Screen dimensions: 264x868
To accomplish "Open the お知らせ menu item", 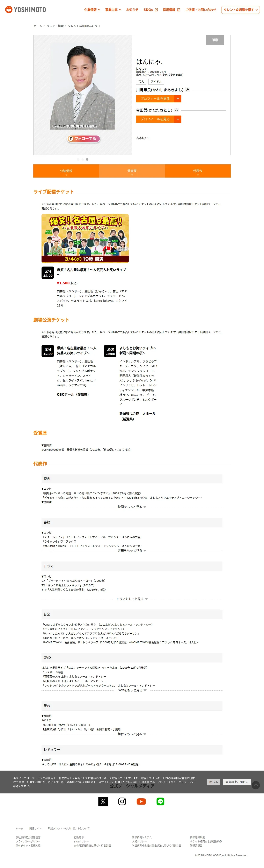I will click(132, 10).
